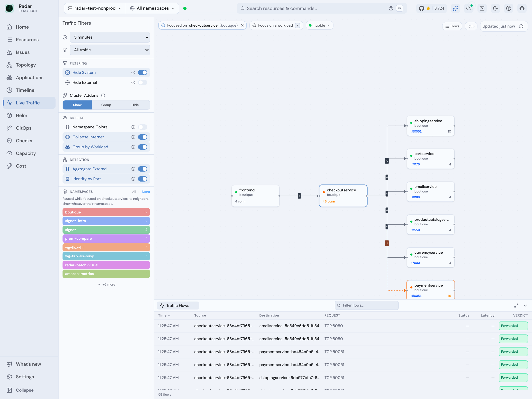Viewport: 532px width, 399px height.
Task: Collapse the sidebar with Collapse button
Action: coord(29,390)
